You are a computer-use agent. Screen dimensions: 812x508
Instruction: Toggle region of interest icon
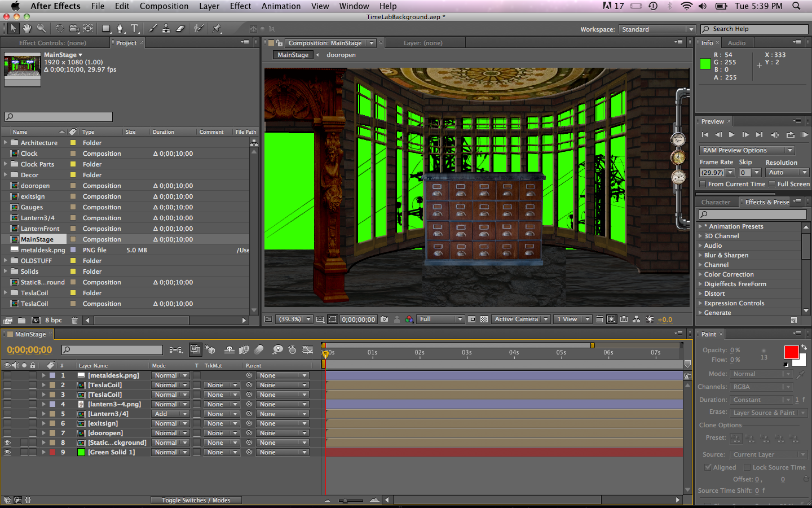click(472, 319)
